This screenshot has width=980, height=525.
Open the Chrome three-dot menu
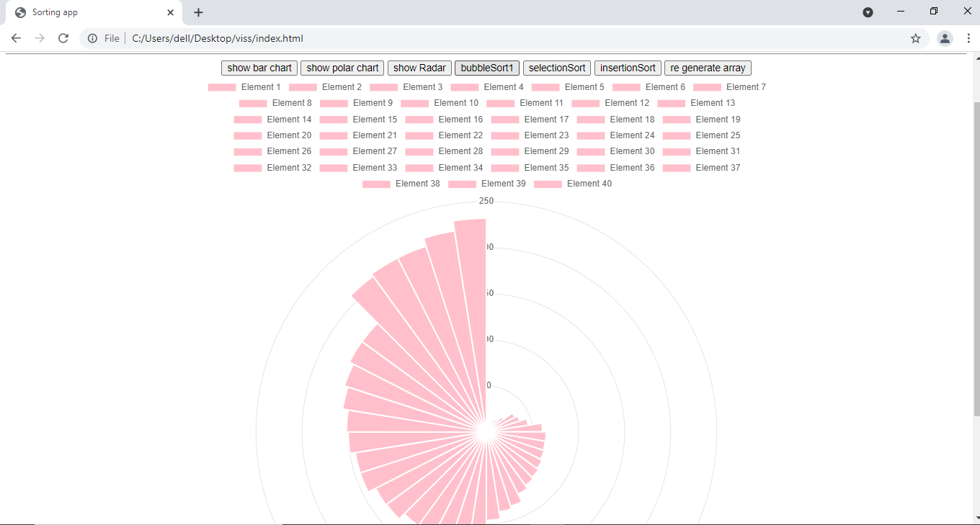(969, 38)
